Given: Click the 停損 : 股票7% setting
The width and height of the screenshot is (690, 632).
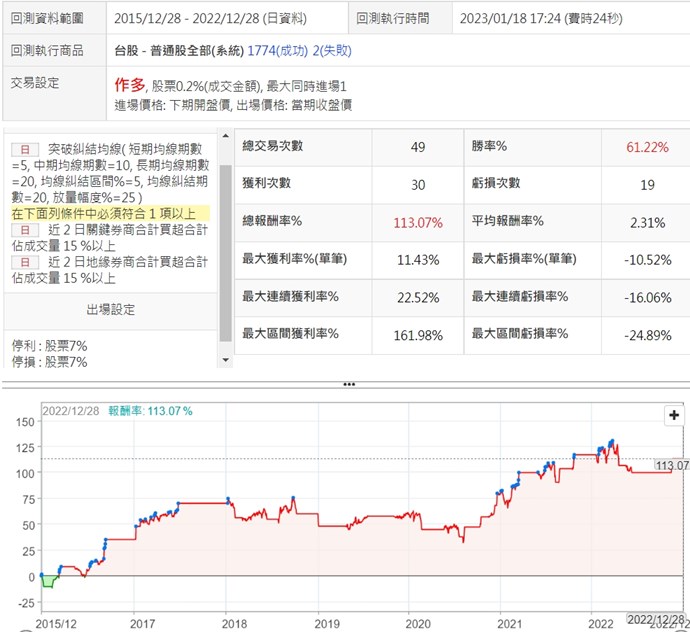Looking at the screenshot, I should (x=49, y=362).
